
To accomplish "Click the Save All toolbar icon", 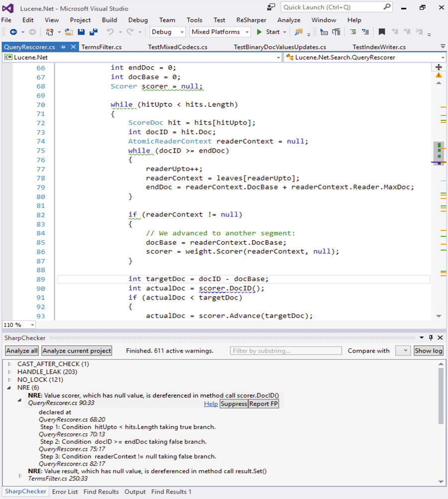I will click(93, 32).
